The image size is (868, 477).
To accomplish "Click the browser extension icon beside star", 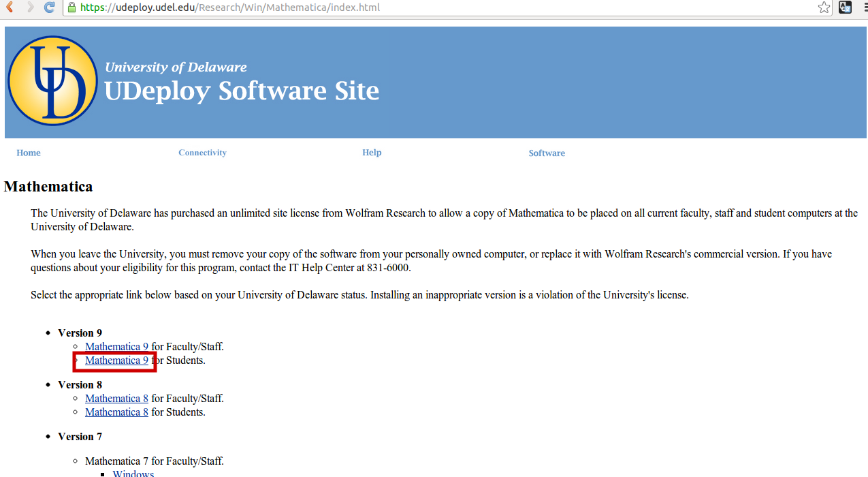I will coord(845,7).
